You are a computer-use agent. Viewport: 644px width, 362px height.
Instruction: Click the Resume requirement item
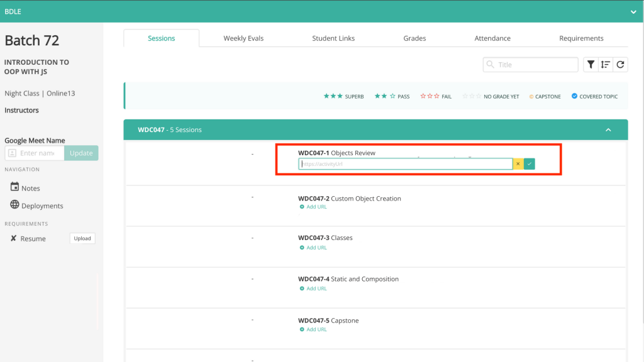(33, 239)
